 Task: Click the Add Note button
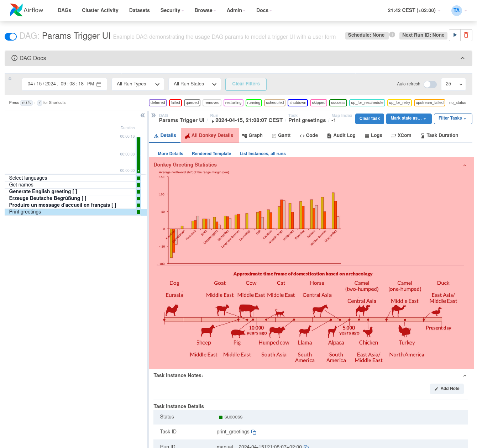coord(447,389)
